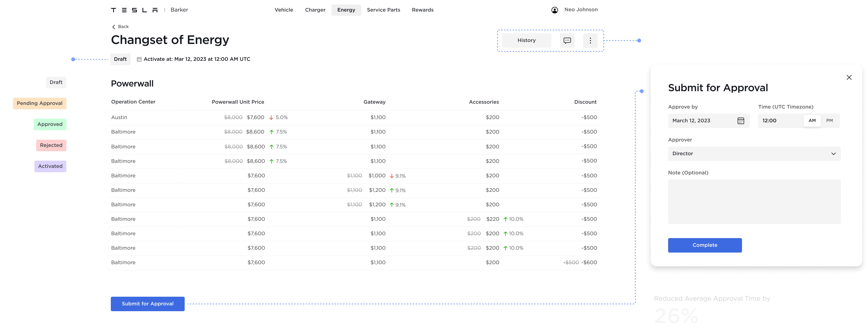Open the Service Parts tab
868x330 pixels.
pos(383,10)
